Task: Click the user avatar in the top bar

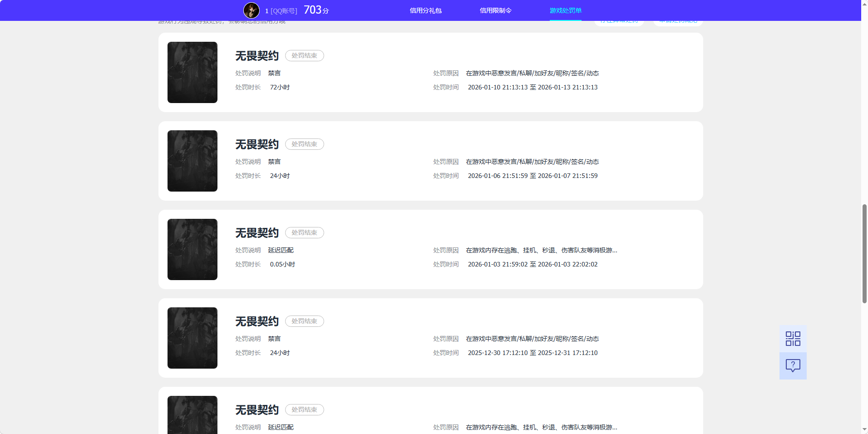Action: coord(252,10)
